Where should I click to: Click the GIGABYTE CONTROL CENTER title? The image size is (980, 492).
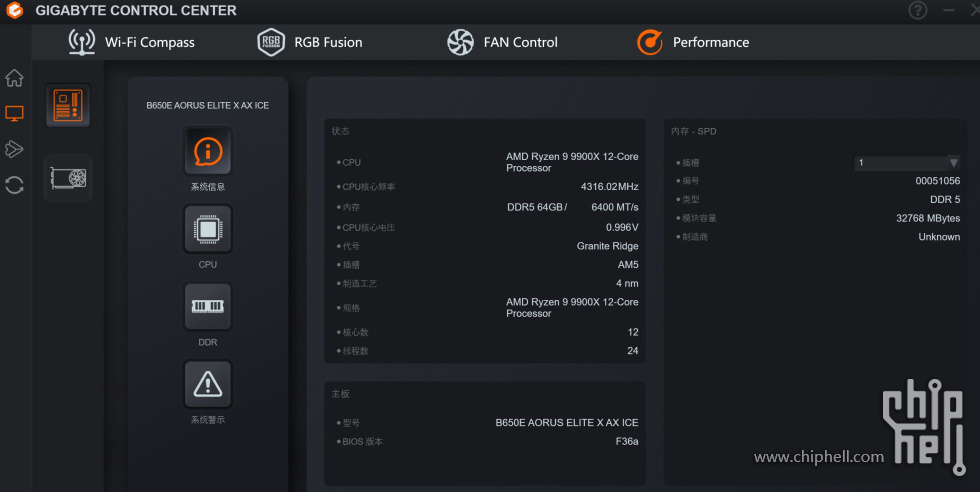(x=136, y=11)
